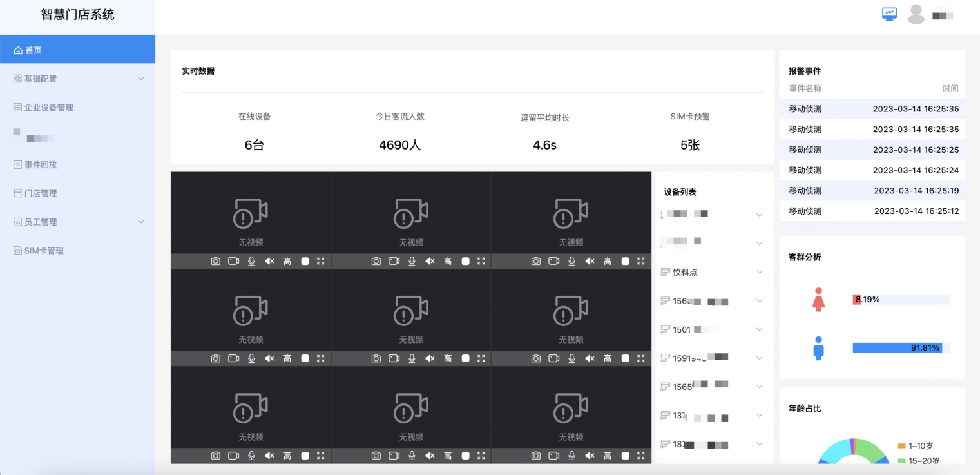Viewport: 980px width, 475px height.
Task: Toggle mute in the bottom-right video tile
Action: click(590, 456)
